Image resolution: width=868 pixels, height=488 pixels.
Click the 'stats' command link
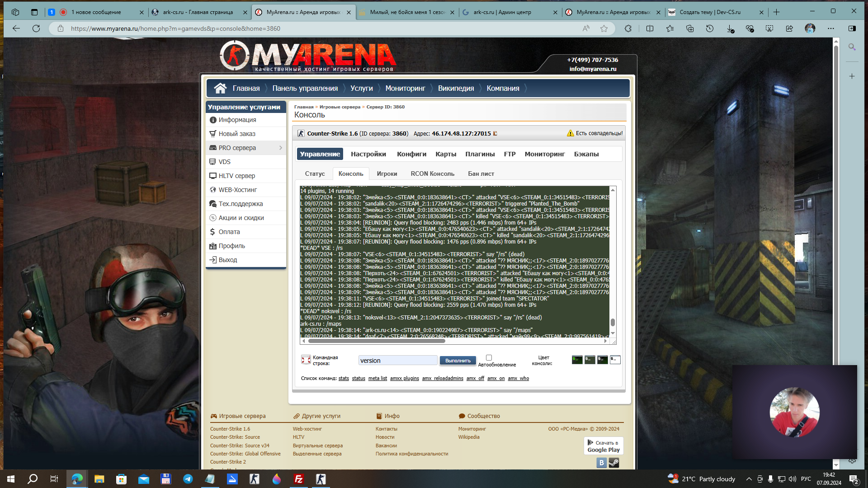pos(344,379)
